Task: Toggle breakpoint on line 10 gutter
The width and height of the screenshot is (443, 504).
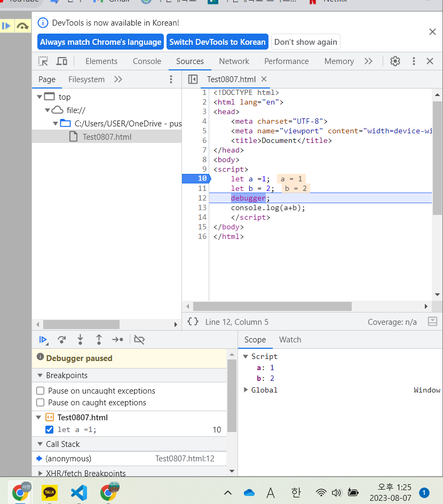Action: pos(196,178)
